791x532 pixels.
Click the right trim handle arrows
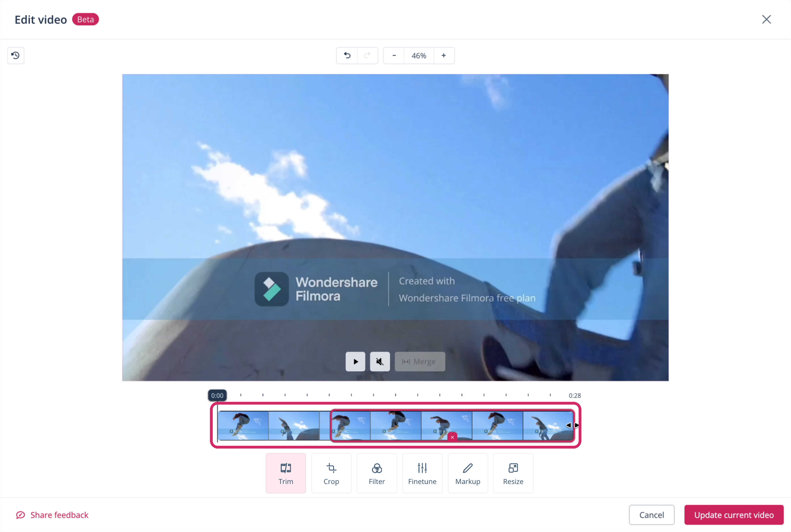click(572, 425)
